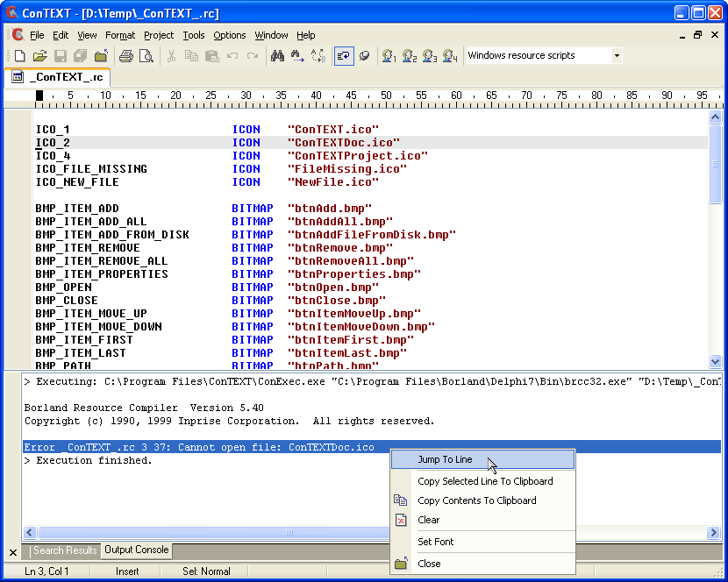Click the New file toolbar icon
728x582 pixels.
(19, 56)
